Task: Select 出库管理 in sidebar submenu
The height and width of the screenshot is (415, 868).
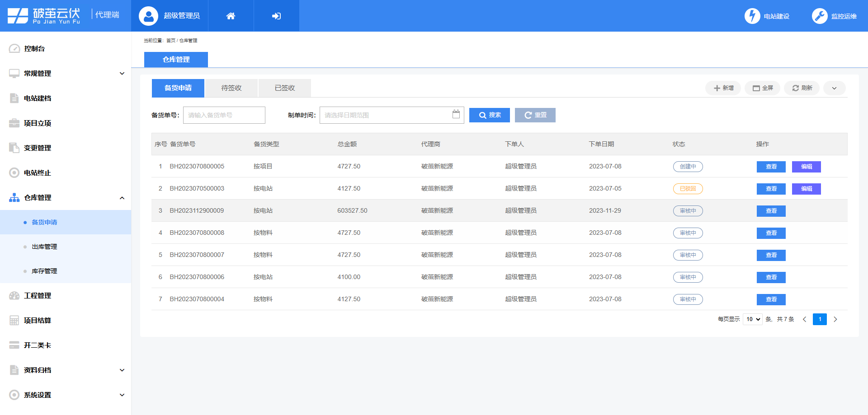Action: [x=44, y=247]
